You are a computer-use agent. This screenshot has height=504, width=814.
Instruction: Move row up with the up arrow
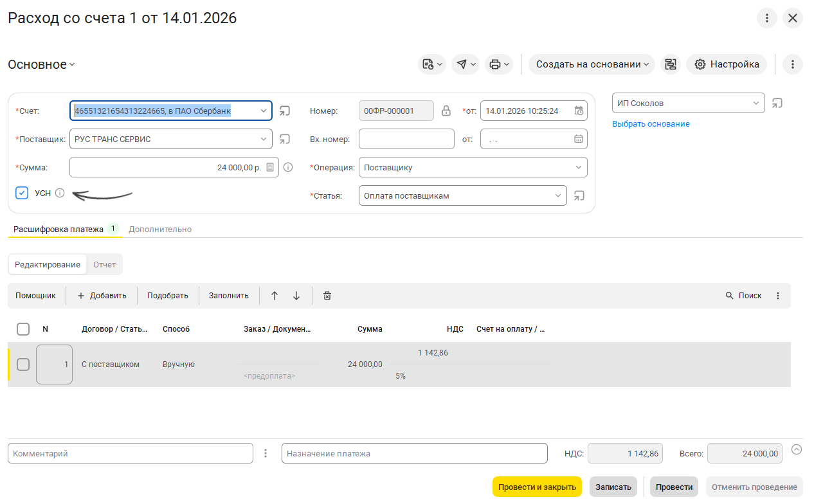[x=275, y=296]
